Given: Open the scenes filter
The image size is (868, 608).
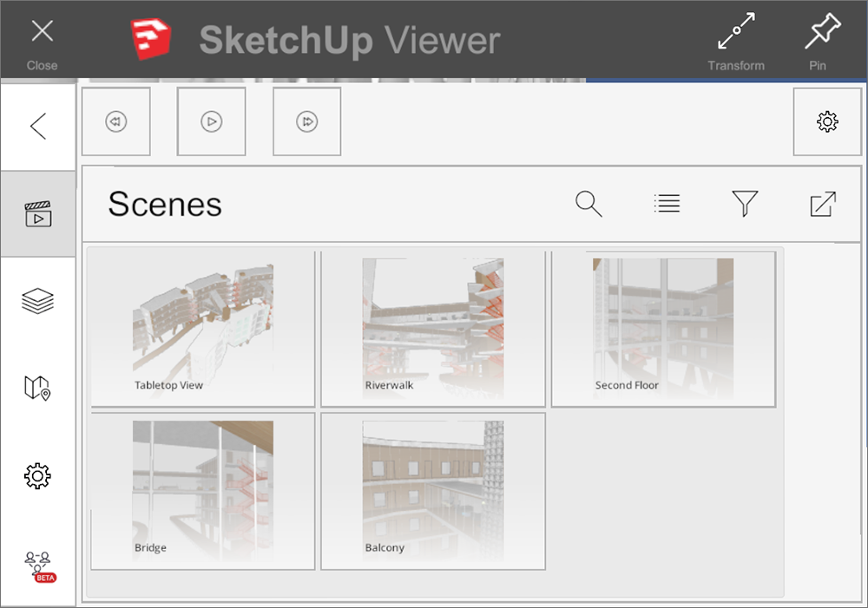Looking at the screenshot, I should click(x=745, y=204).
